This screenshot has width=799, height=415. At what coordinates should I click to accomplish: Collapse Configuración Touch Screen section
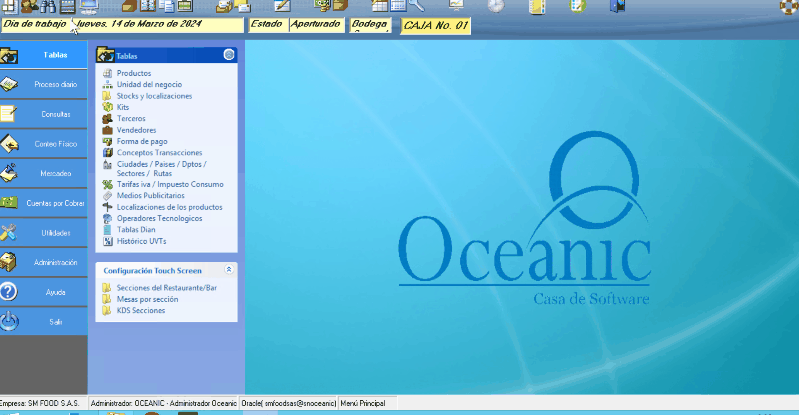click(229, 270)
